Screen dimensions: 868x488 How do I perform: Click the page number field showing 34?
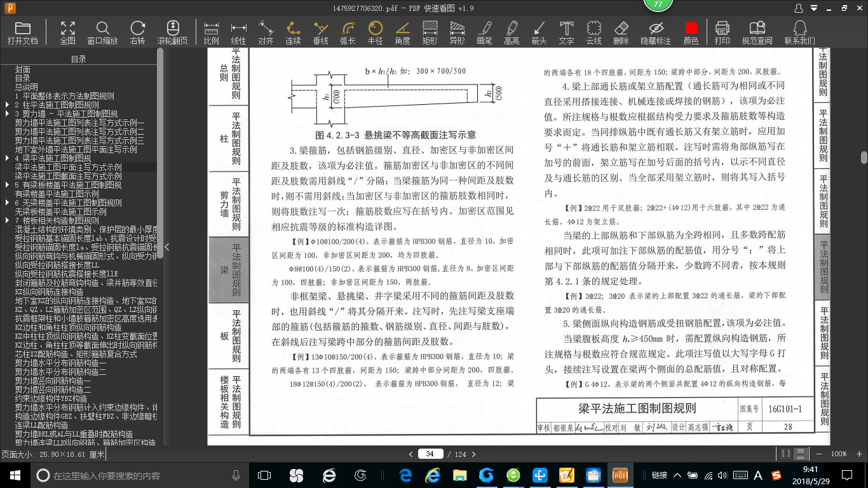(x=430, y=454)
